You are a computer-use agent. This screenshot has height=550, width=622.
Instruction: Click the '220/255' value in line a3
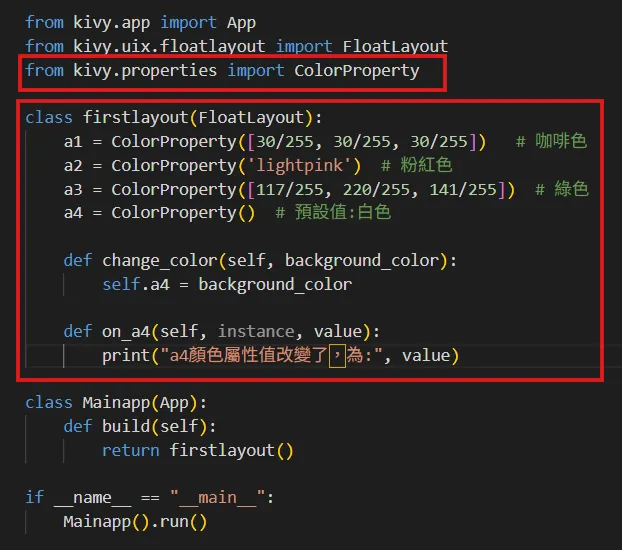376,190
